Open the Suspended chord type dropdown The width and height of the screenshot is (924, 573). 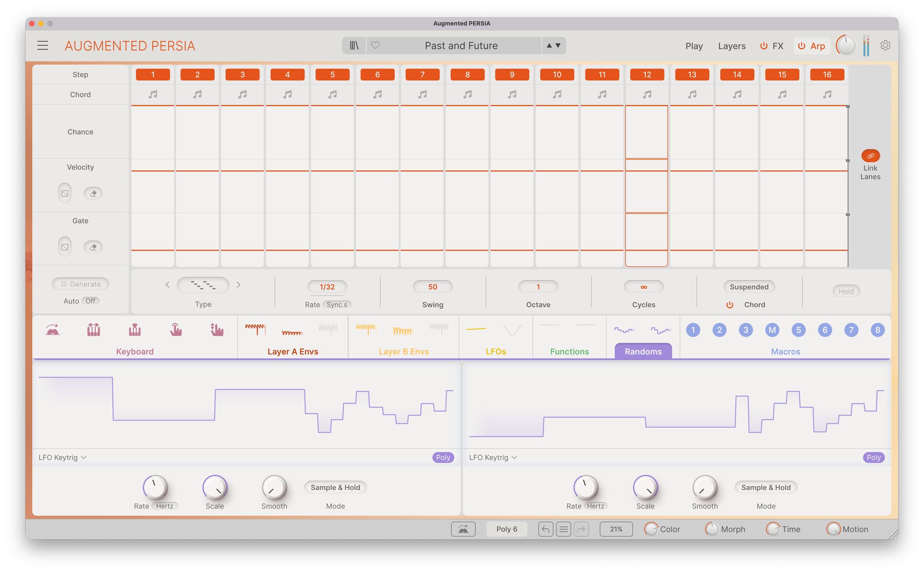[x=749, y=287]
